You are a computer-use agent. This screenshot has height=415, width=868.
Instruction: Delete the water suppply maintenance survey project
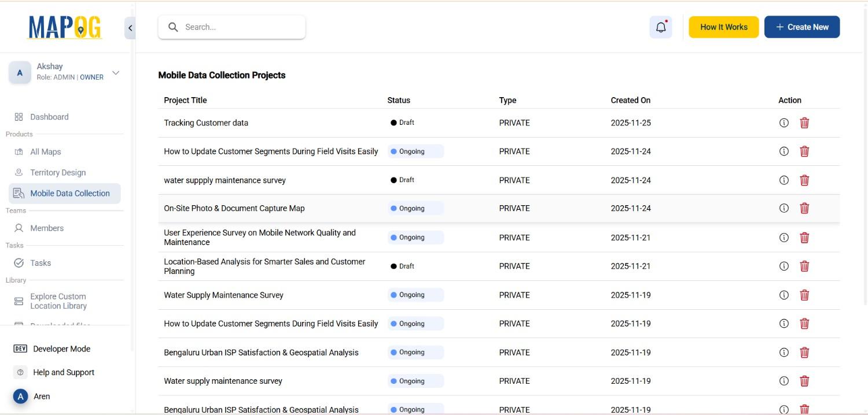click(804, 180)
